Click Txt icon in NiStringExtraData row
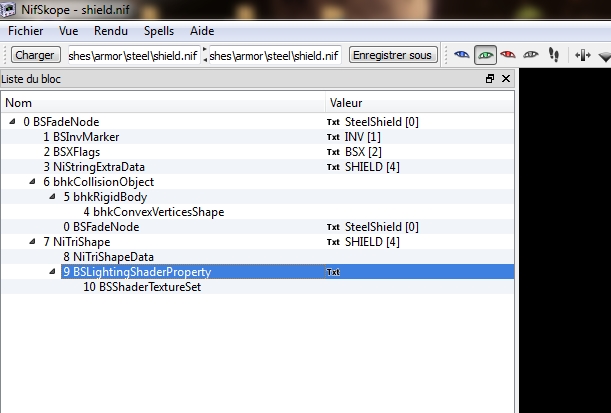Screen dimensions: 611x413 (x=333, y=167)
